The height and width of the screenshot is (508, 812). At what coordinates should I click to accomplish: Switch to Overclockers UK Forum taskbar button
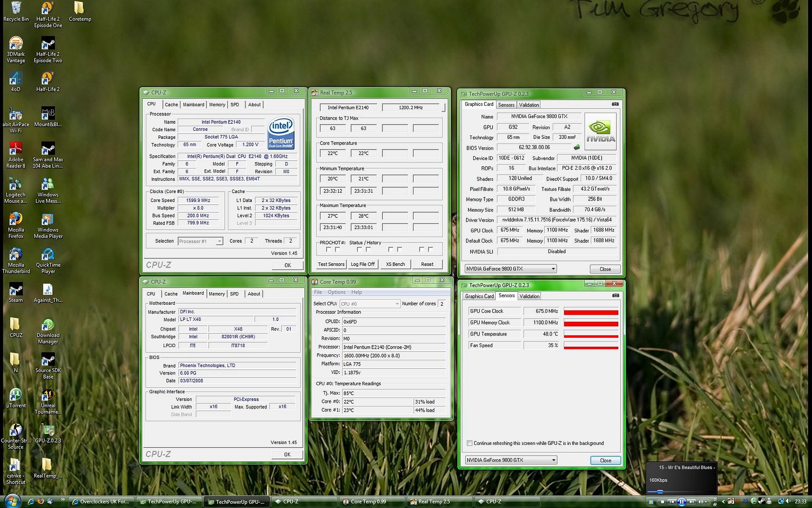101,501
